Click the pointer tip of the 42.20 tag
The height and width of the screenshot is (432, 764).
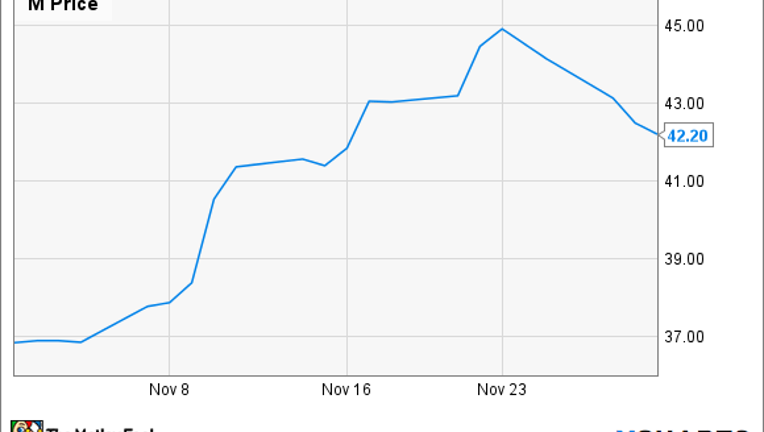tap(661, 135)
